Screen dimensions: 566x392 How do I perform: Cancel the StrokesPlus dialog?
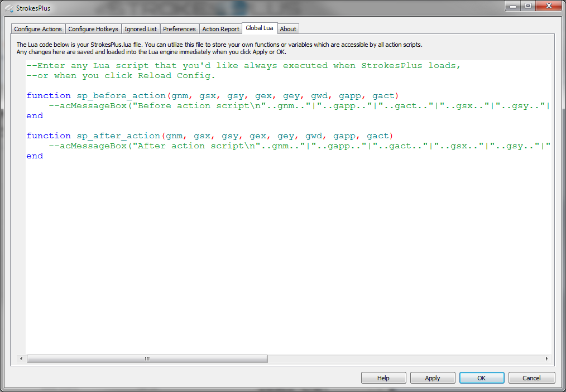click(531, 378)
